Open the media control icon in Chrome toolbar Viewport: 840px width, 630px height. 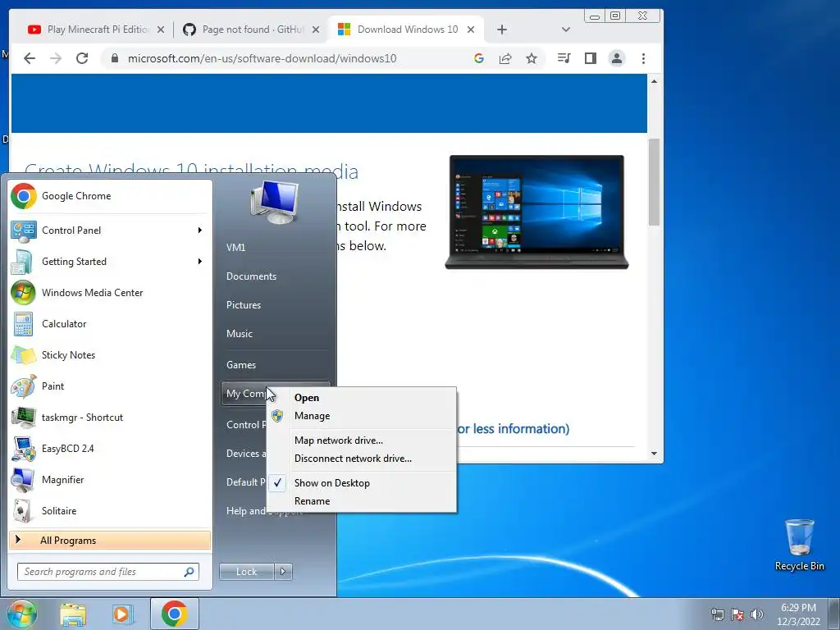pos(564,58)
